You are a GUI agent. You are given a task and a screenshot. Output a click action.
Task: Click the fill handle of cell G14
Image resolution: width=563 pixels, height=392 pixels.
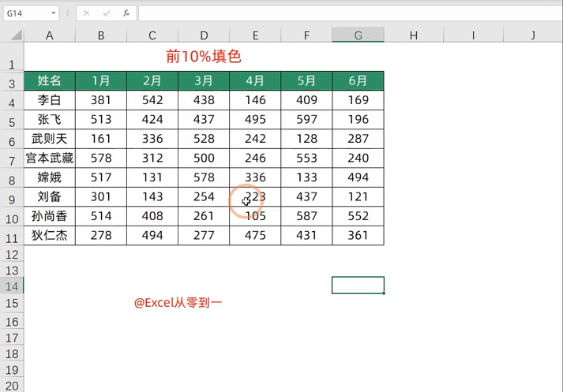[x=384, y=293]
